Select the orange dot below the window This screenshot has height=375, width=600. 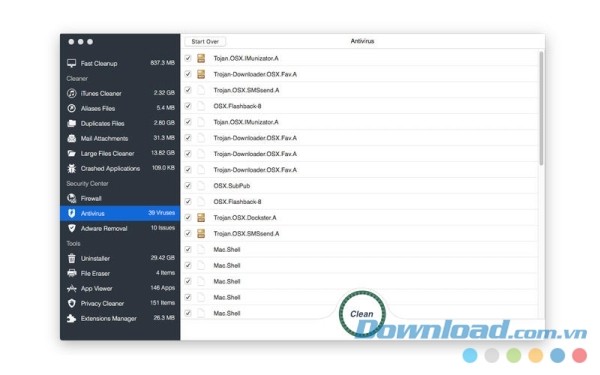tap(536, 355)
